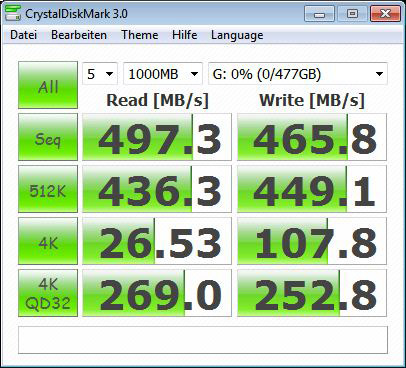Click the Seq write result 465.8
The image size is (406, 368).
click(312, 137)
